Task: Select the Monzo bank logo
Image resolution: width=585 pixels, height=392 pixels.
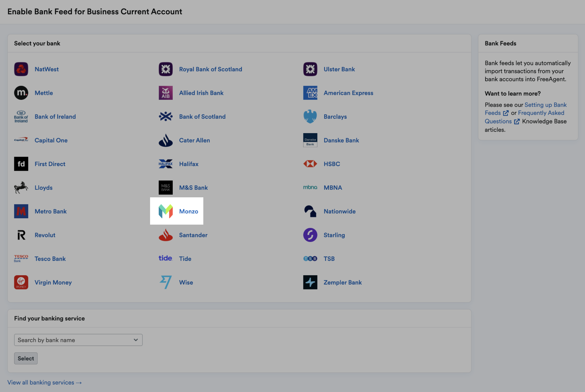Action: tap(166, 211)
